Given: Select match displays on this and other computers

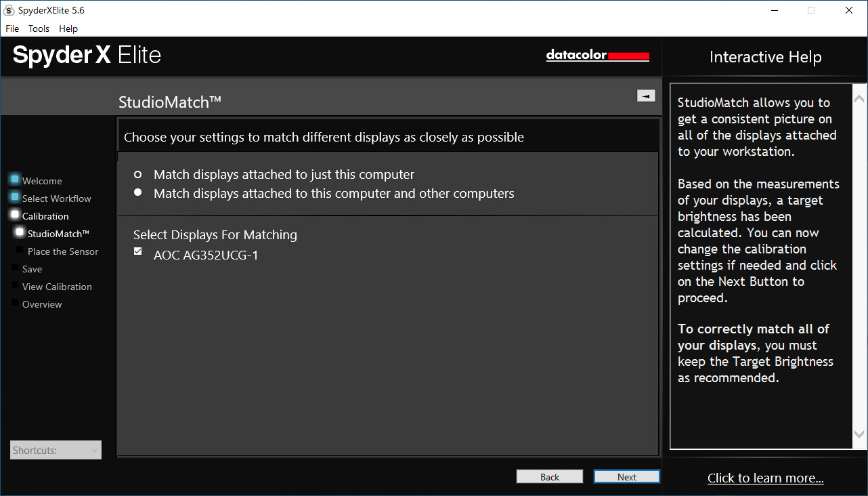Looking at the screenshot, I should tap(138, 192).
